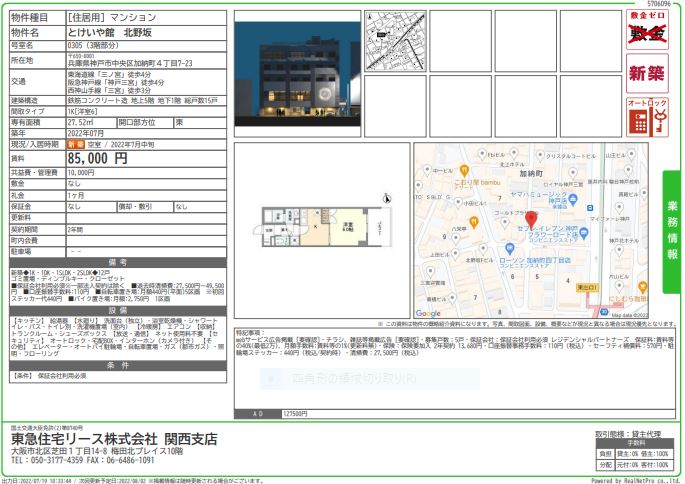
Task: Click the 開口部方位 value 東
Action: click(179, 123)
